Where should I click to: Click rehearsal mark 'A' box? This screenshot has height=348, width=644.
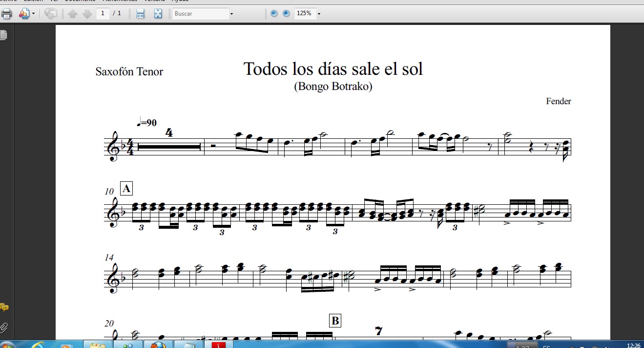[126, 189]
